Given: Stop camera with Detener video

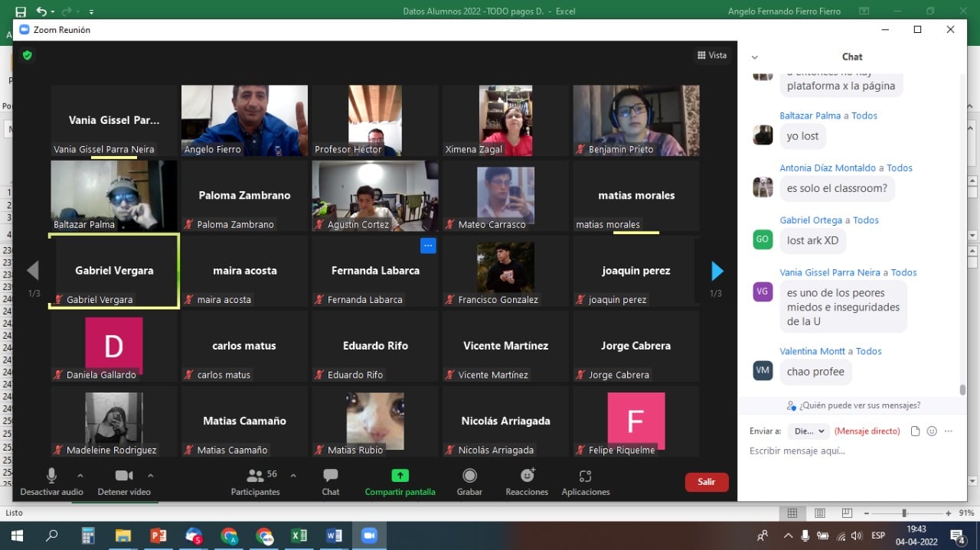Looking at the screenshot, I should 124,481.
